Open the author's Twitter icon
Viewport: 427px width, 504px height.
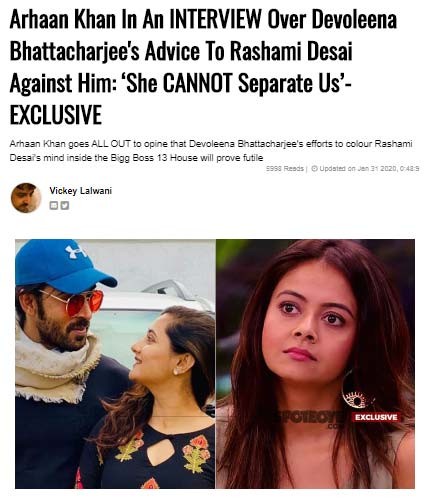pos(65,205)
